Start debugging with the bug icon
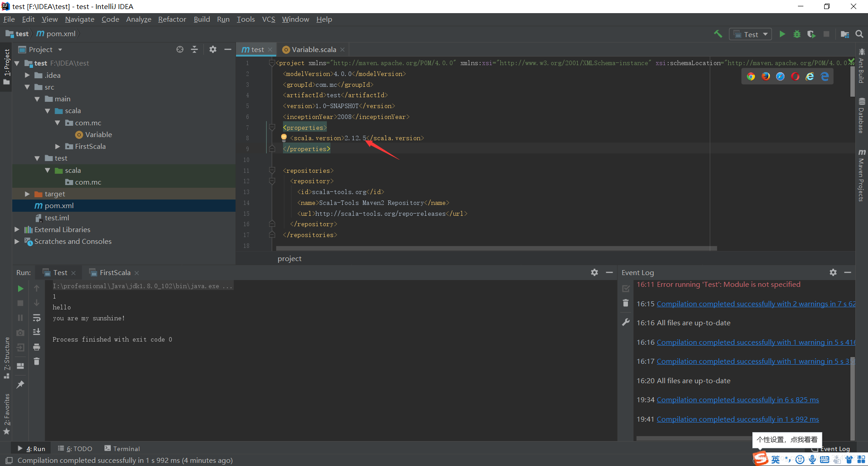 [x=797, y=34]
